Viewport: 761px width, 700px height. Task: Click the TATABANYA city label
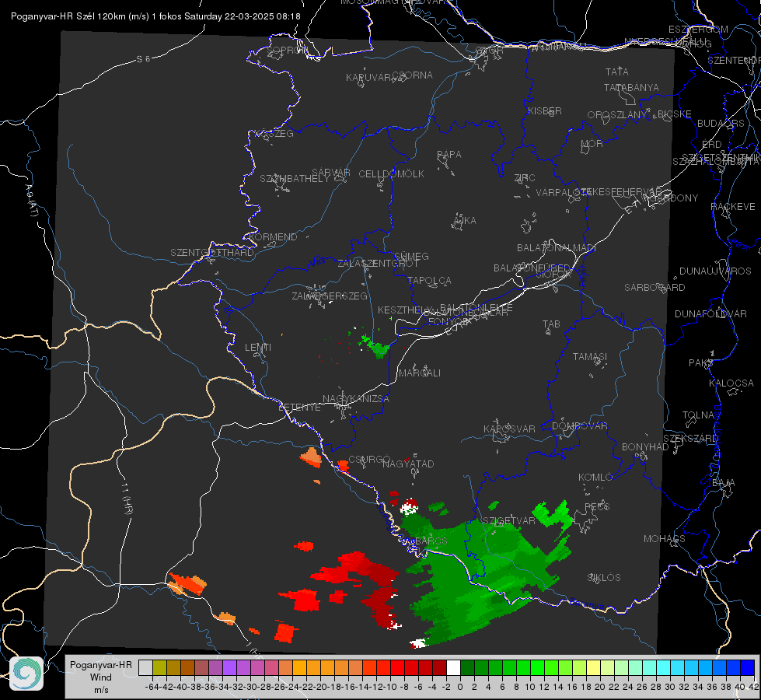point(631,87)
